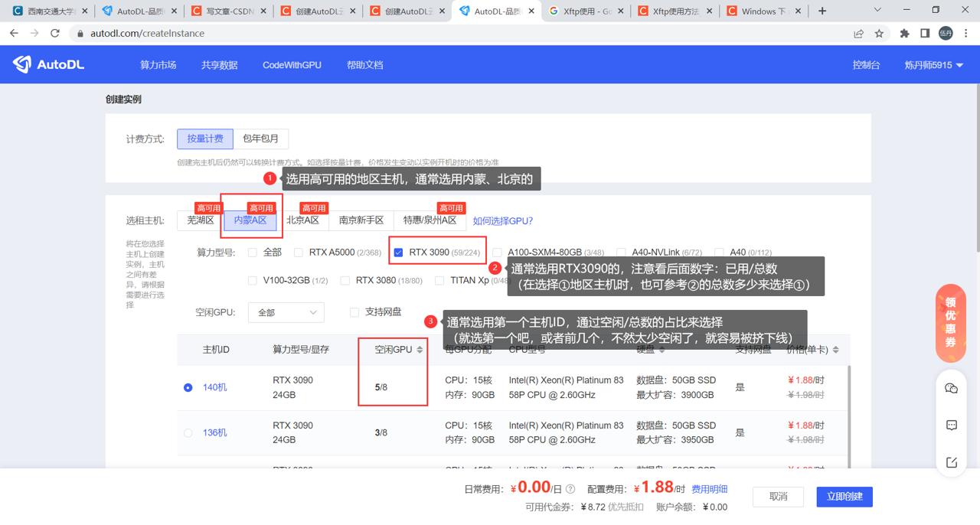Click the AutoDL logo in header

[49, 65]
